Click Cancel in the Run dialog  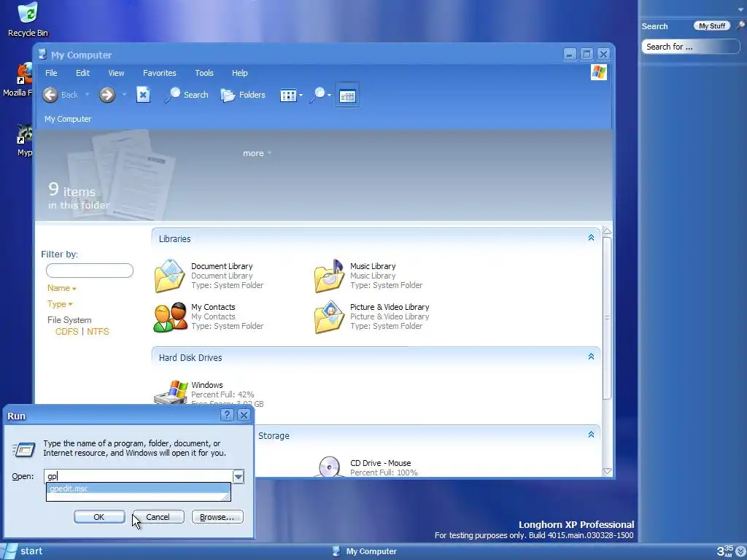pyautogui.click(x=158, y=517)
